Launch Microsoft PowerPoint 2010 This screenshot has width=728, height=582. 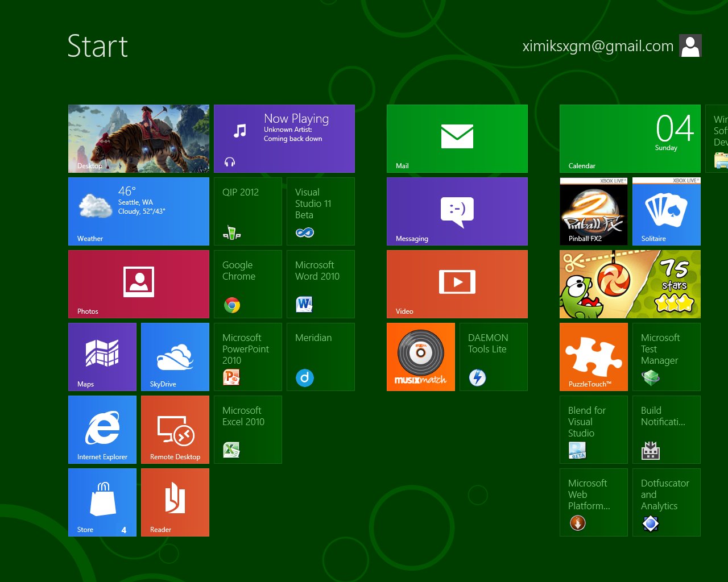pyautogui.click(x=248, y=357)
